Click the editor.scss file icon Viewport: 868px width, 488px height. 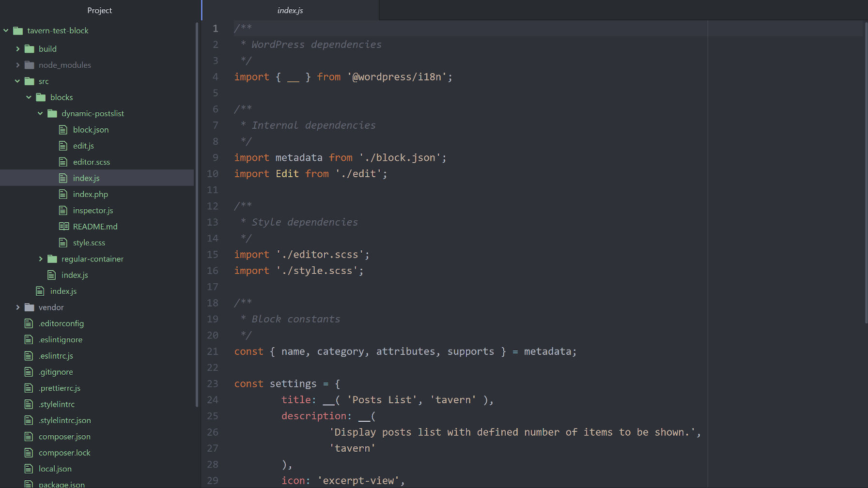(63, 162)
